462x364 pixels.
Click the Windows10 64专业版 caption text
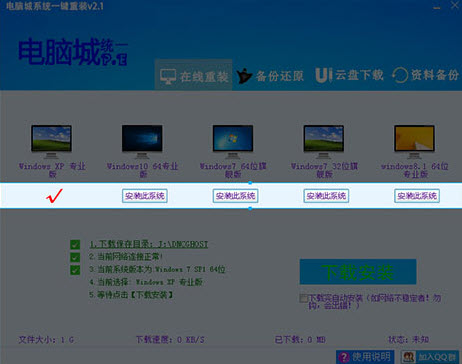[x=142, y=170]
